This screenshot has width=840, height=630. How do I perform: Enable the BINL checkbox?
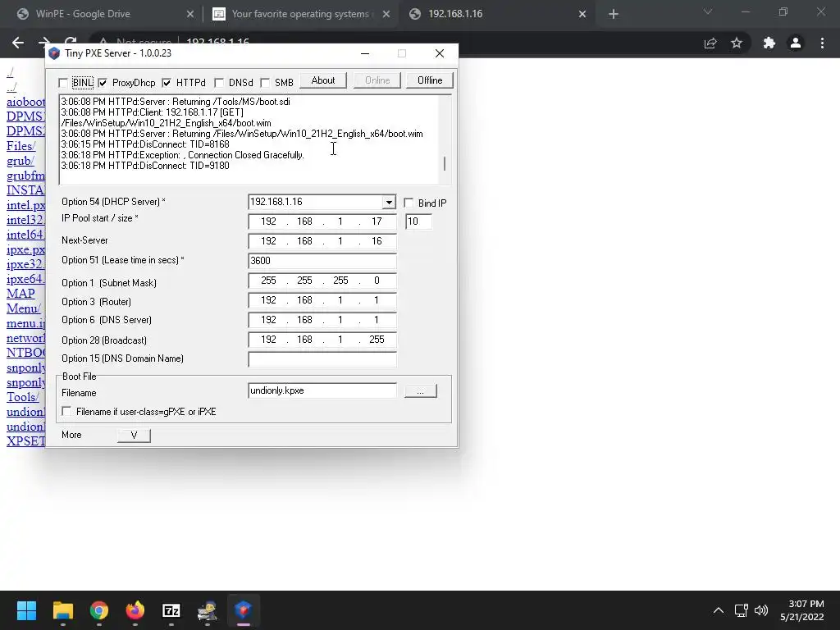tap(63, 83)
